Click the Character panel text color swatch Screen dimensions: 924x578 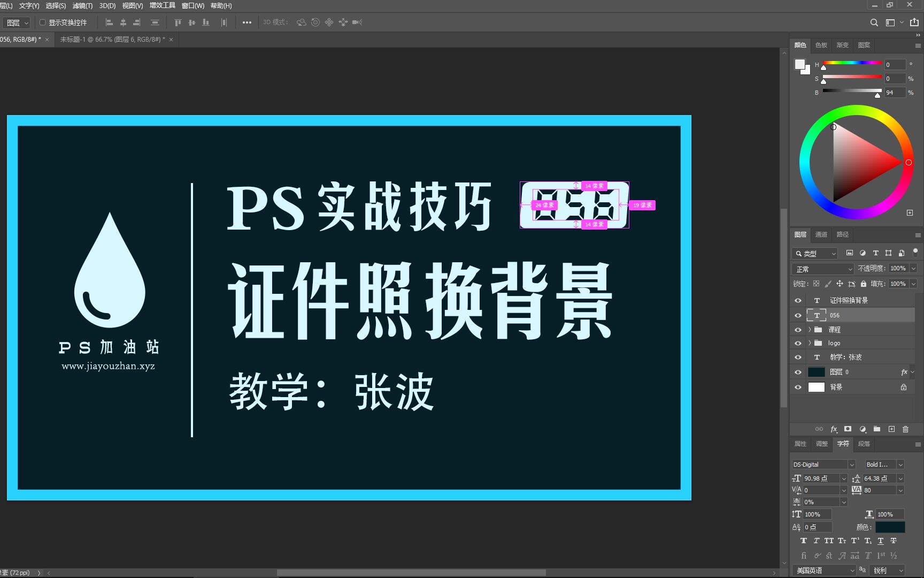pos(890,527)
